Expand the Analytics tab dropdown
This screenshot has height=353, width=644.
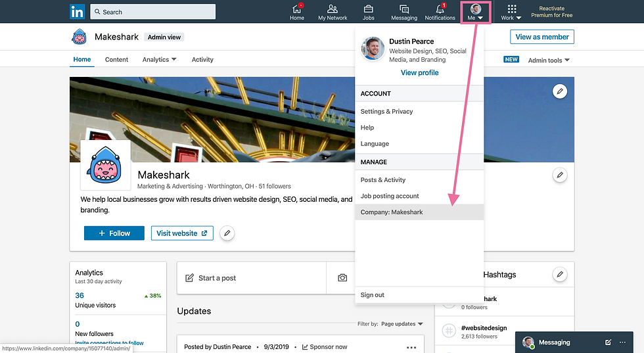159,60
